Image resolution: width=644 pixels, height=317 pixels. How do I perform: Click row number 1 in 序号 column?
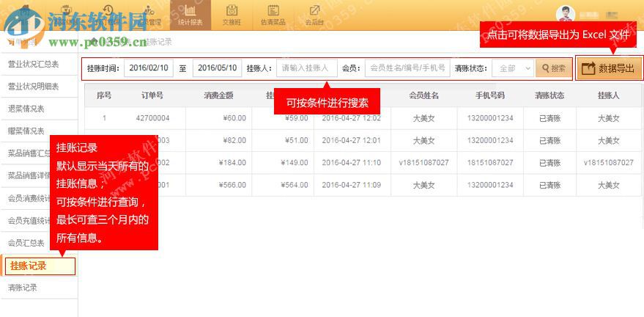(x=104, y=118)
